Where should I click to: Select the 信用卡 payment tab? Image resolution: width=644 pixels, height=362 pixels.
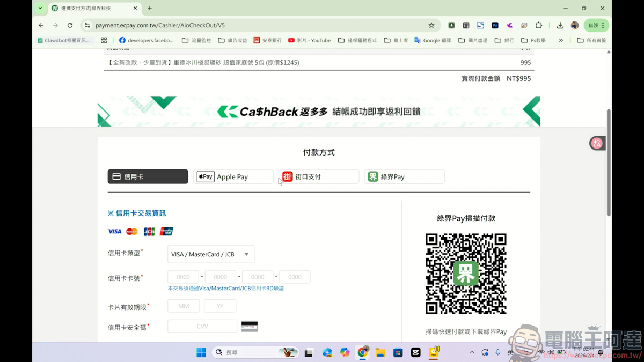(148, 176)
